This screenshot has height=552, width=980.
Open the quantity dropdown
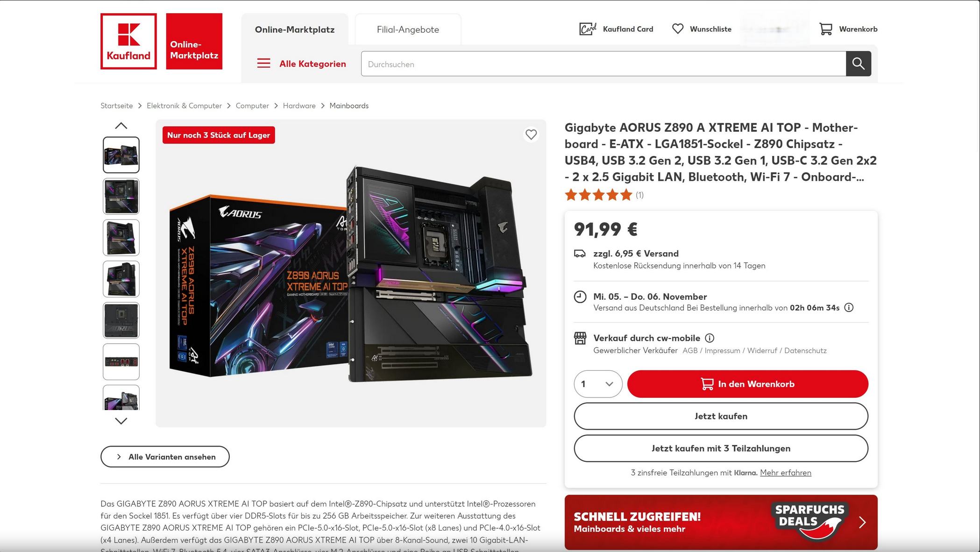(598, 384)
